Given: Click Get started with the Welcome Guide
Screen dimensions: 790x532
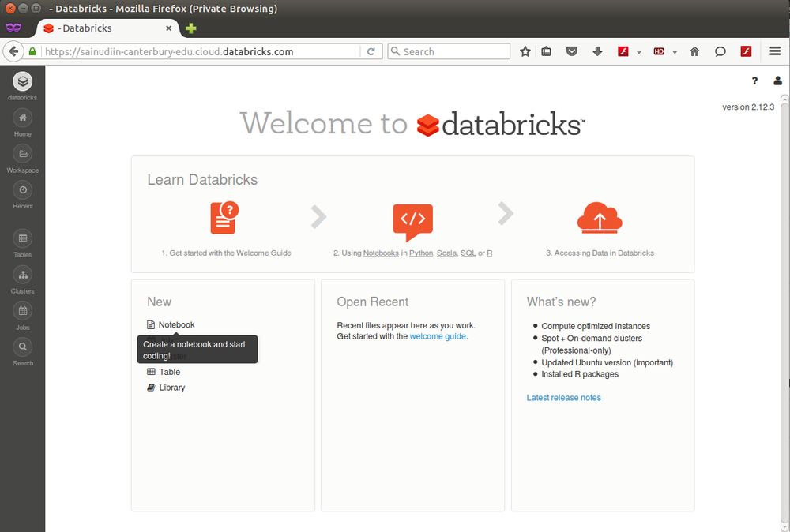Looking at the screenshot, I should 226,253.
